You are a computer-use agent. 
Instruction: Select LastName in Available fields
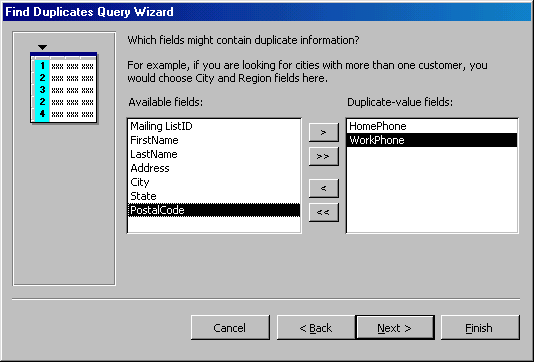(x=214, y=154)
